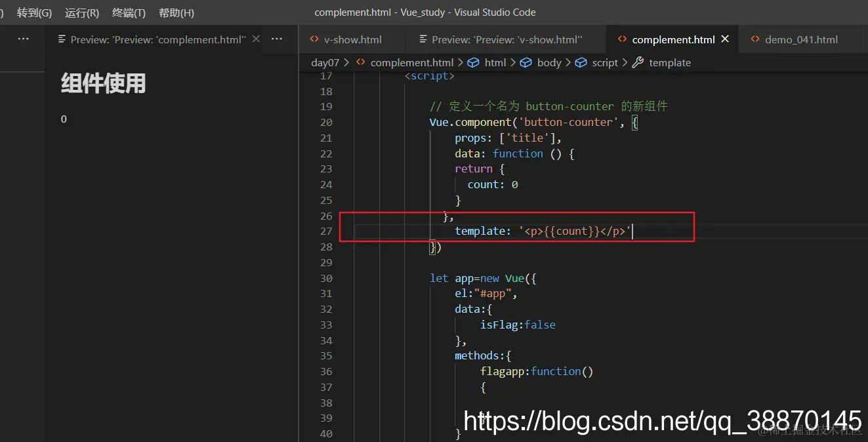Open more actions for the preview editor group
Viewport: 868px width, 442px height.
277,39
